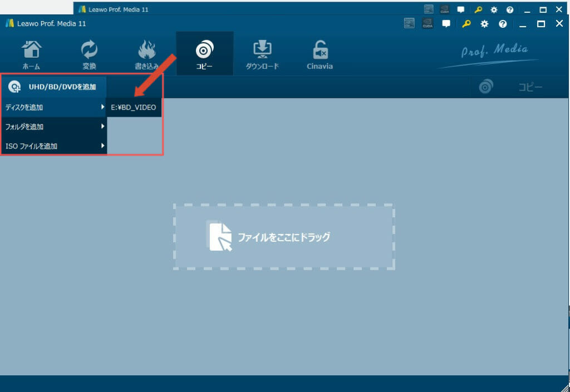Image resolution: width=570 pixels, height=392 pixels.
Task: Maximize the back Leawo Prof. Media window
Action: coord(543,10)
